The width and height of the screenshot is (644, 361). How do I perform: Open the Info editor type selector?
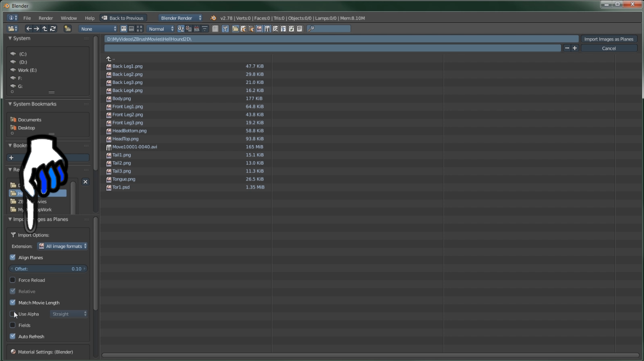click(13, 18)
